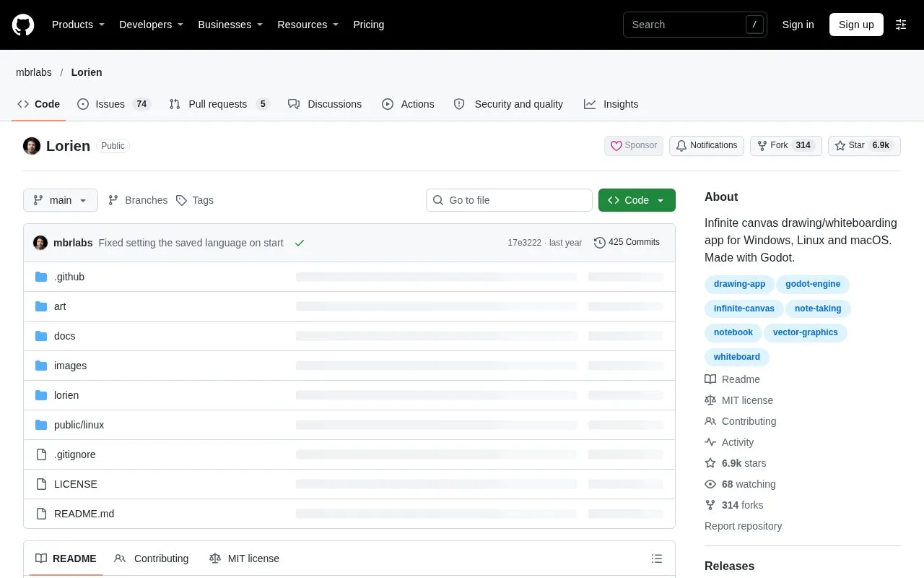Open the godot-engine topic tag
Viewport: 924px width, 578px height.
[x=813, y=284]
